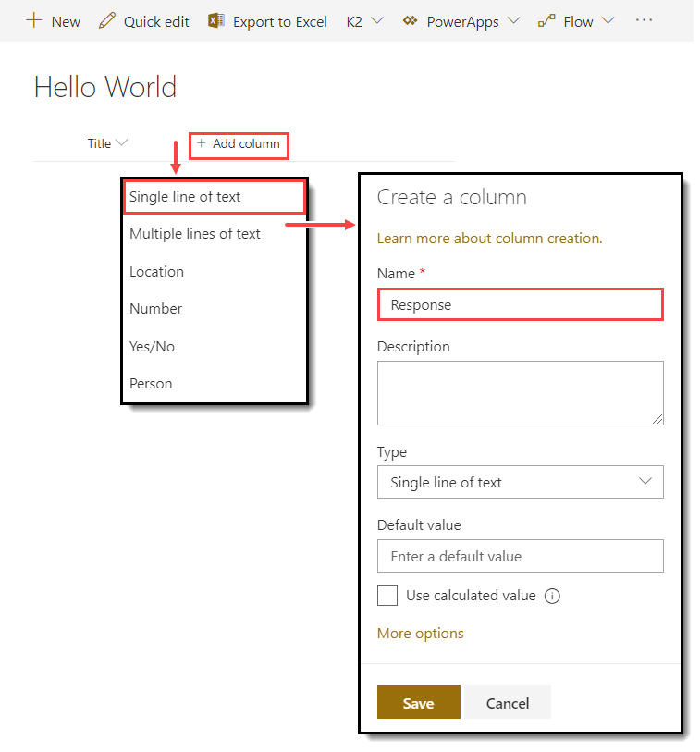The width and height of the screenshot is (700, 752).
Task: Select Multiple lines of text from the menu
Action: [194, 233]
